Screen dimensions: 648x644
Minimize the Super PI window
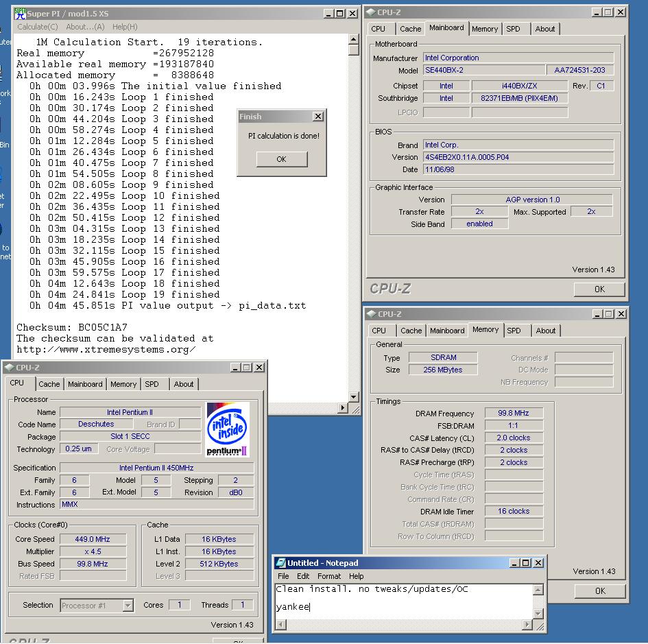coord(328,14)
